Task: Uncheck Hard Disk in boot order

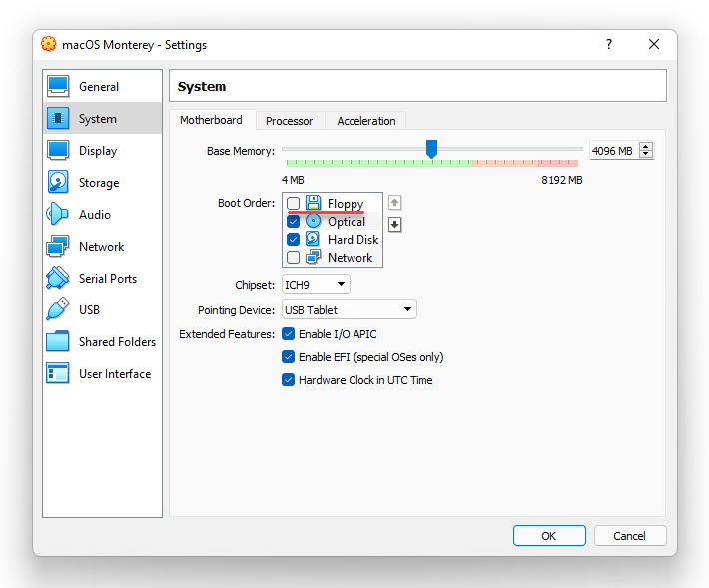Action: click(293, 239)
